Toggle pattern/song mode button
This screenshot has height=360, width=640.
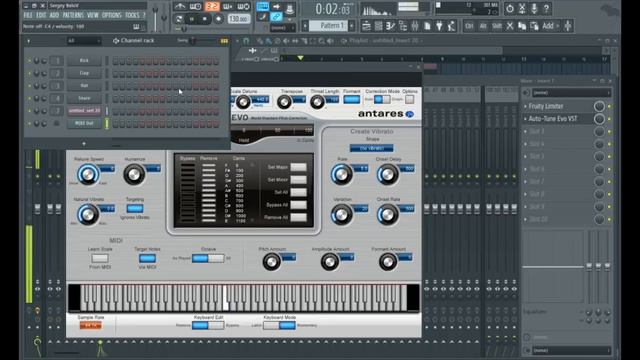[x=179, y=19]
